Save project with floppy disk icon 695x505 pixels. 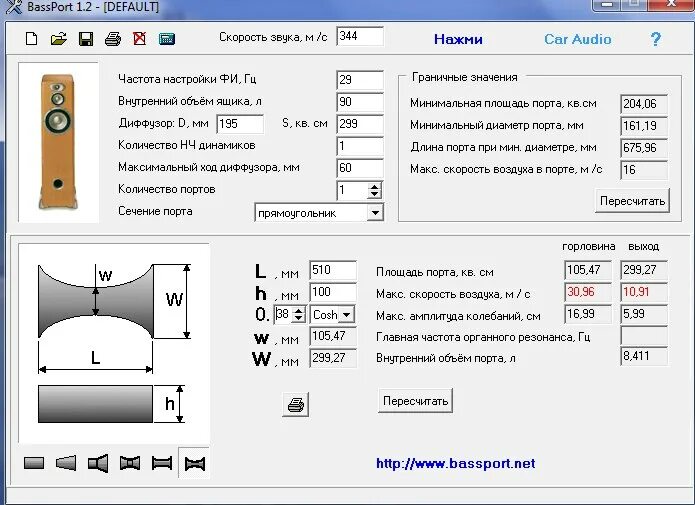[x=86, y=39]
